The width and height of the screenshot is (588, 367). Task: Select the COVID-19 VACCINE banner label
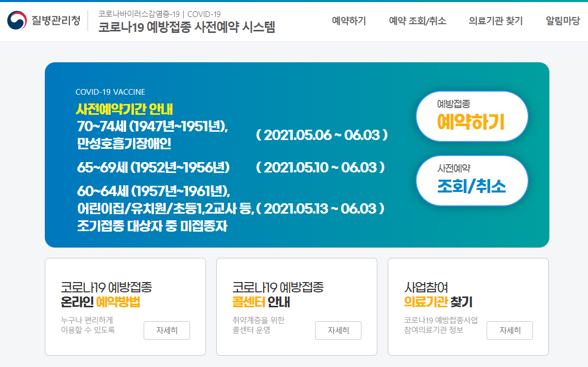coord(110,92)
